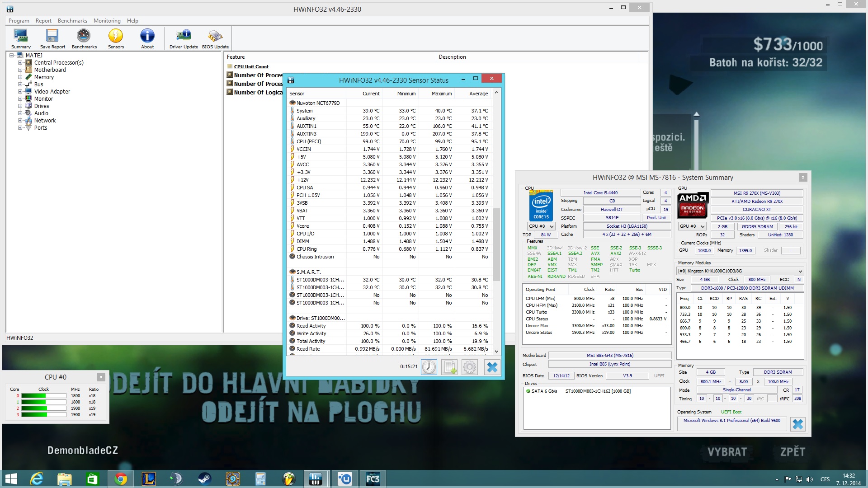This screenshot has height=488, width=868.
Task: Open Steam from the taskbar
Action: (204, 479)
